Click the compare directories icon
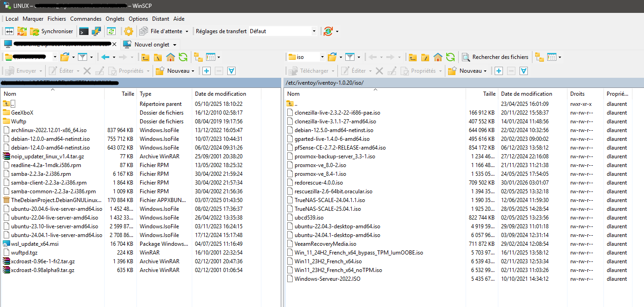 click(x=10, y=31)
